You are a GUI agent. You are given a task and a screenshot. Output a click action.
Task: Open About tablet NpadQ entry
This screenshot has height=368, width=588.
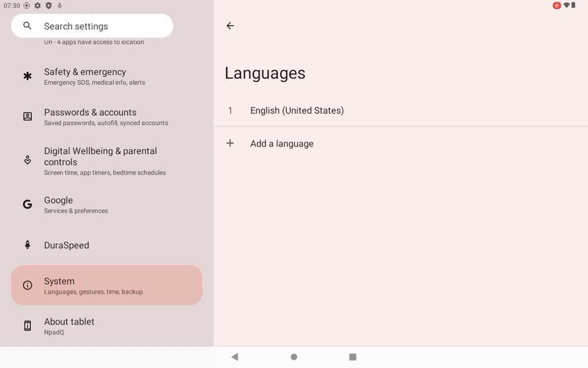(107, 326)
